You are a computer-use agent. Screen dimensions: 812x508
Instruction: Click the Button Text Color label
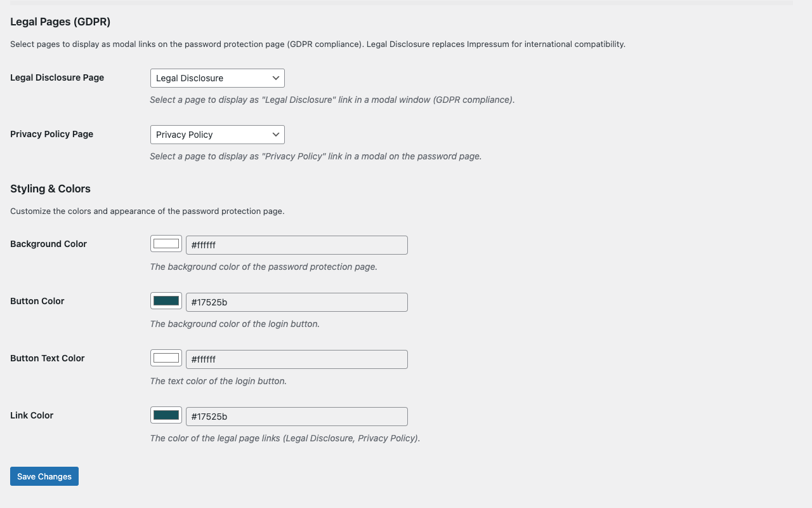[x=48, y=358]
